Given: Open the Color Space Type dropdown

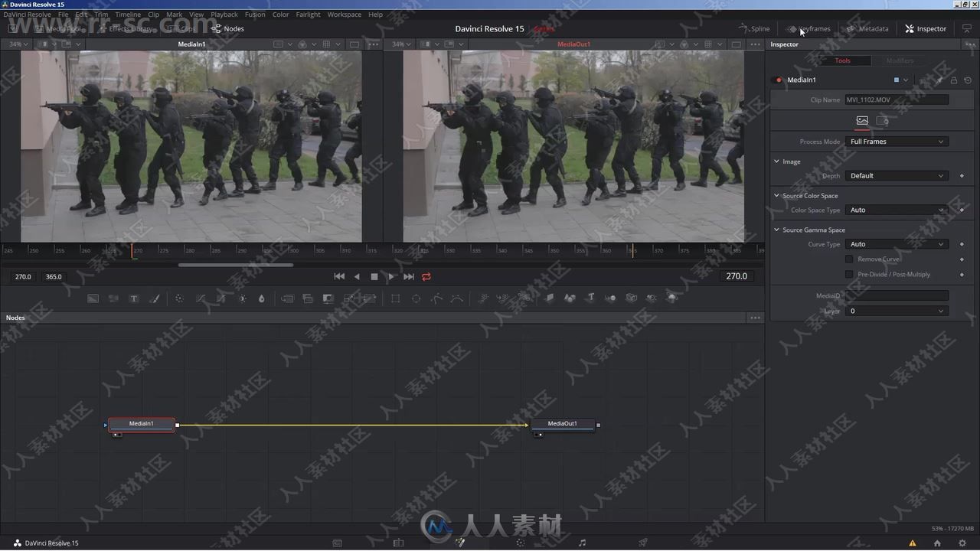Looking at the screenshot, I should coord(897,210).
